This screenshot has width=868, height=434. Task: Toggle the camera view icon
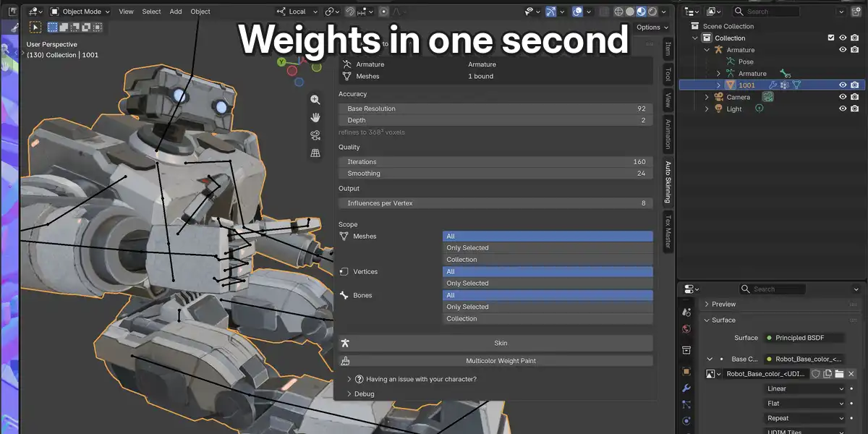(x=315, y=135)
